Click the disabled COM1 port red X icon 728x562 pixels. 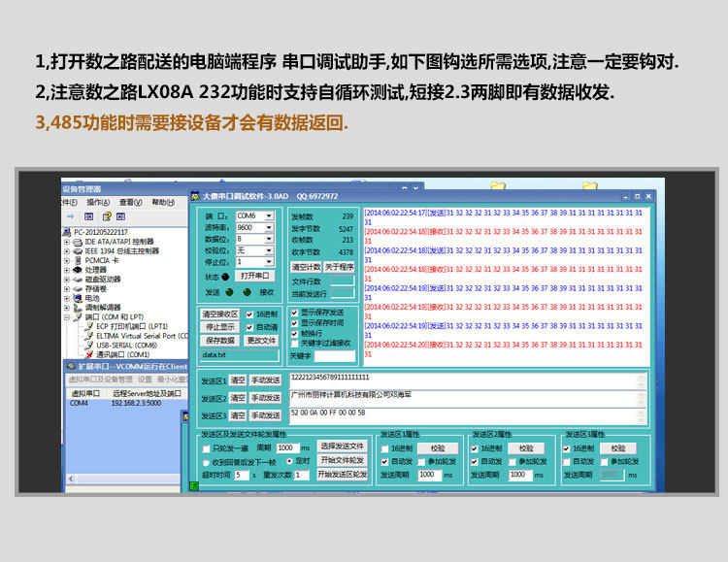coord(88,354)
